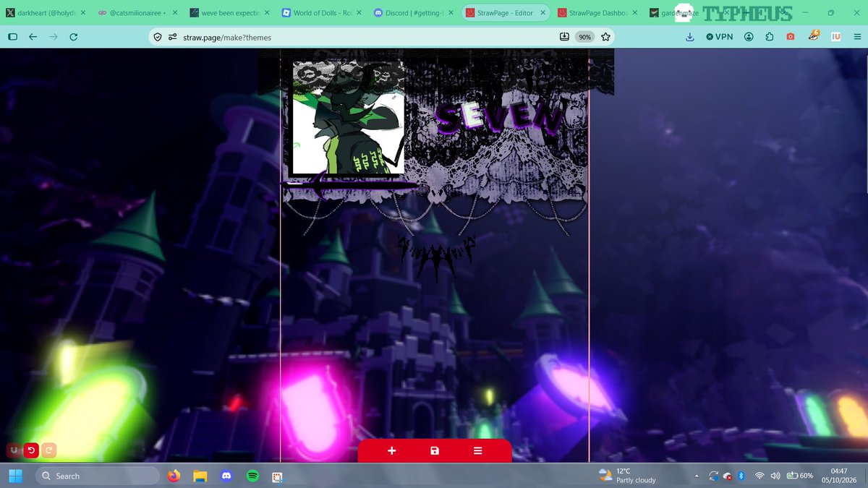Close the StrawPage - Editor tab
Screen dimensions: 868x488
click(543, 13)
